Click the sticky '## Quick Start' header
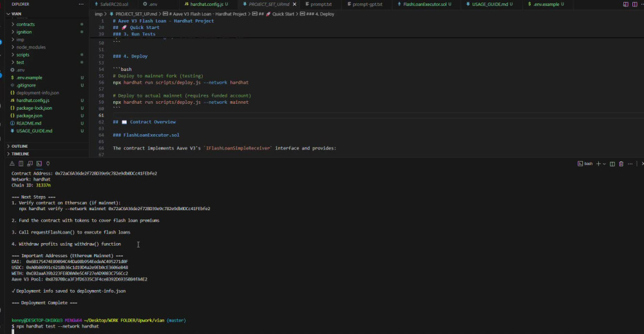 136,28
